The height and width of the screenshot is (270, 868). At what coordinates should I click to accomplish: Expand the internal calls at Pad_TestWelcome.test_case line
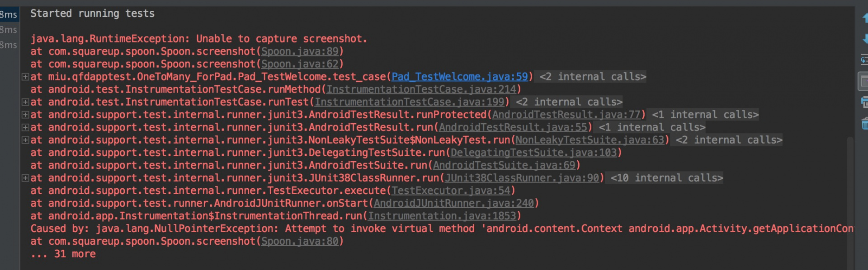click(26, 77)
